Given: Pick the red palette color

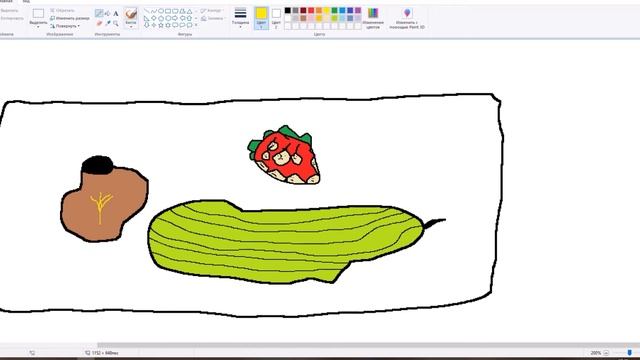Looking at the screenshot, I should tap(311, 10).
